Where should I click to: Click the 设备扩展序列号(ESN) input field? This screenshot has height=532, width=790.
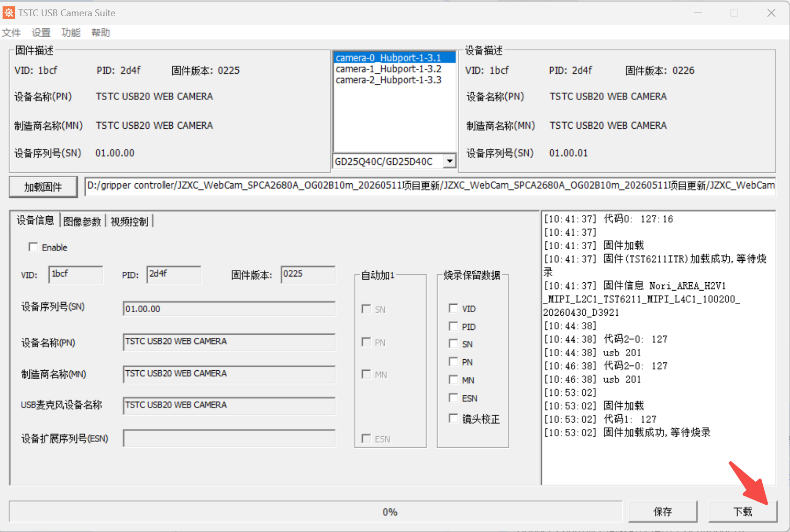pos(229,438)
